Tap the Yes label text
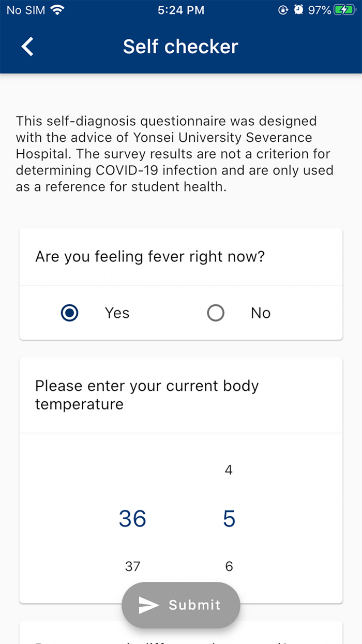 click(x=117, y=313)
